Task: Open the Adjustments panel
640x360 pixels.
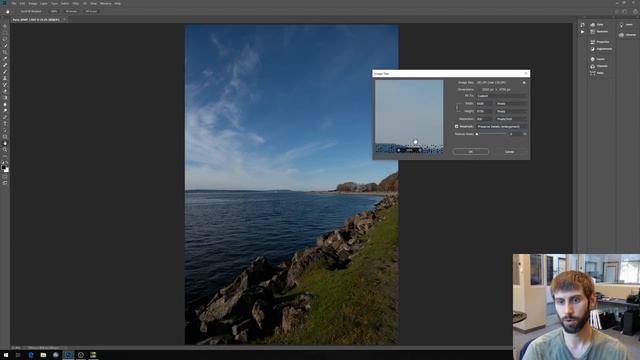Action: pyautogui.click(x=601, y=49)
